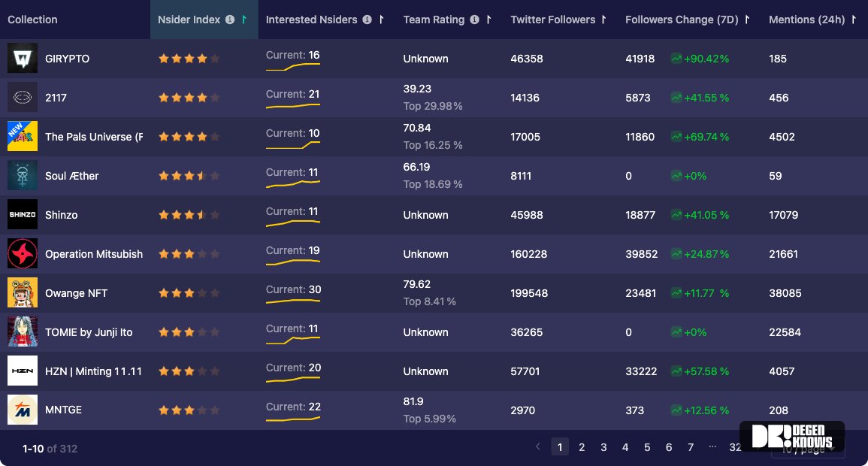The height and width of the screenshot is (466, 868).
Task: Open the Owange NFT avatar icon
Action: coord(22,293)
